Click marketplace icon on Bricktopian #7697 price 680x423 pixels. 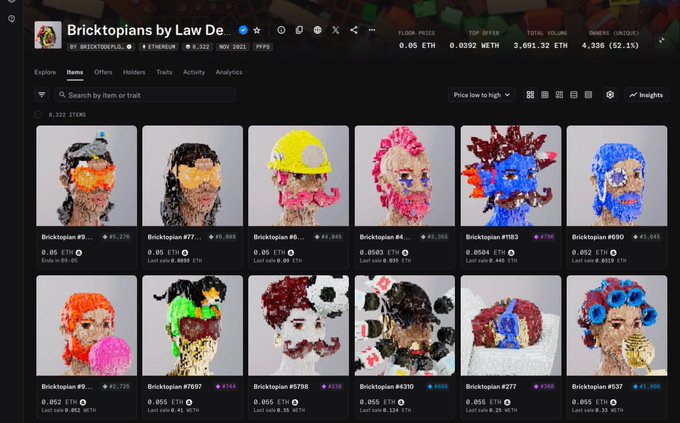coord(189,402)
